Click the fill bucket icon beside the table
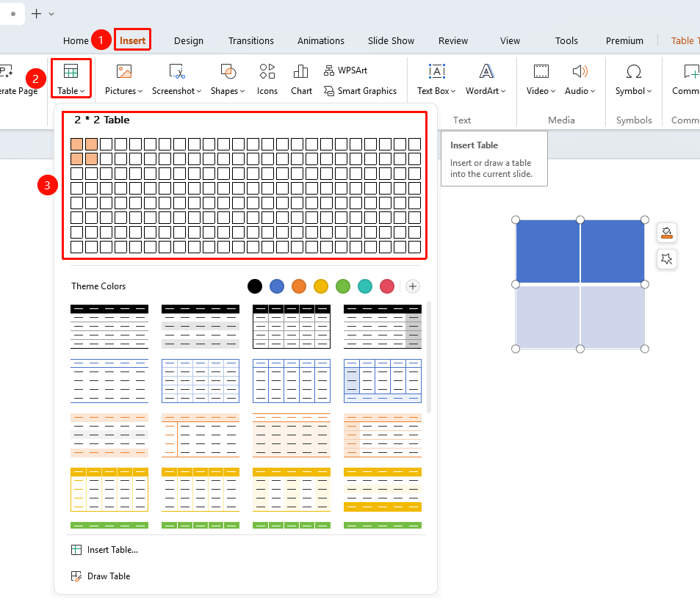This screenshot has width=700, height=602. (667, 233)
